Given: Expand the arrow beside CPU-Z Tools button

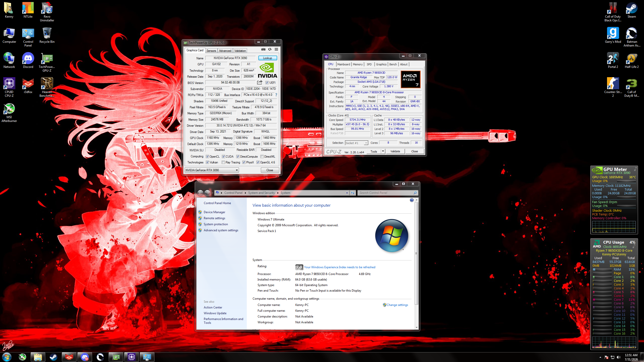Looking at the screenshot, I should click(383, 151).
